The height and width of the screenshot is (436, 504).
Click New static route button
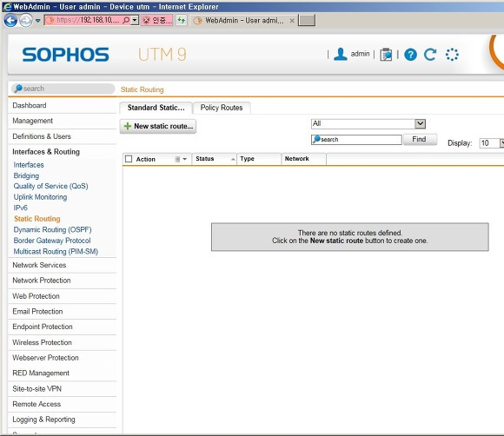click(x=158, y=126)
